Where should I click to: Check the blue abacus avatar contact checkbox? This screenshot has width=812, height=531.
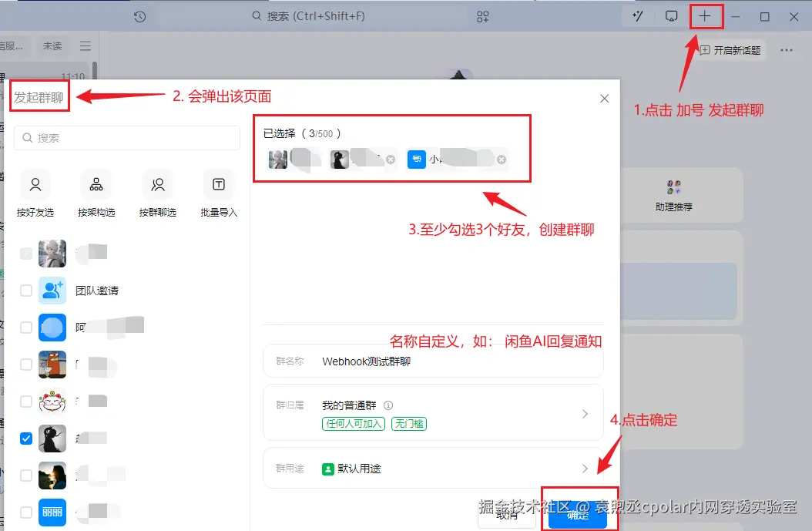point(26,513)
